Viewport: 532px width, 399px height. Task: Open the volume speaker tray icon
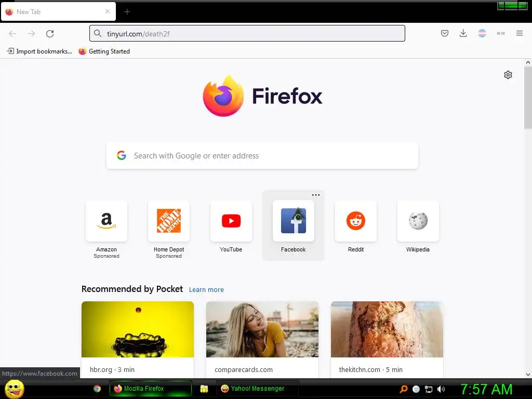point(441,389)
